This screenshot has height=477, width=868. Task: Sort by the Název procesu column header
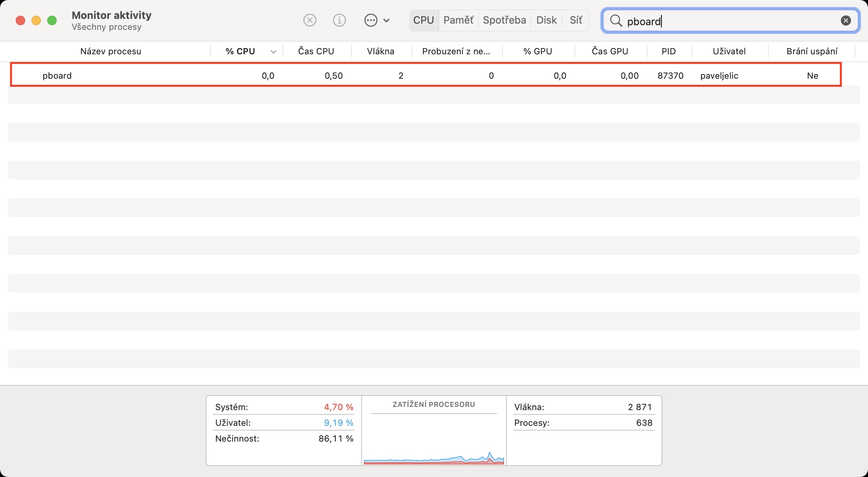(111, 51)
